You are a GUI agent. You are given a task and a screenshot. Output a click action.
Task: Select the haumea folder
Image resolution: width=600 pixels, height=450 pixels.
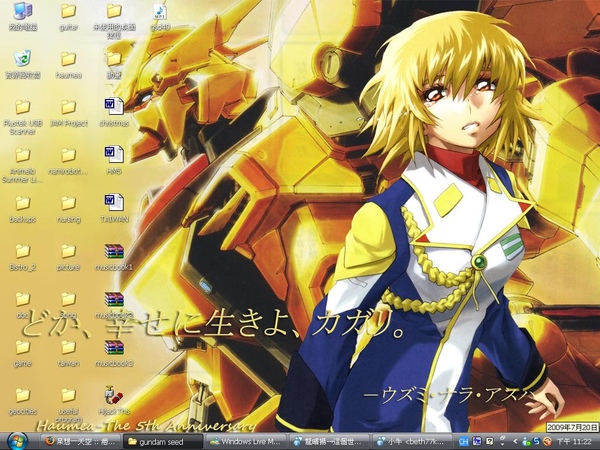68,65
